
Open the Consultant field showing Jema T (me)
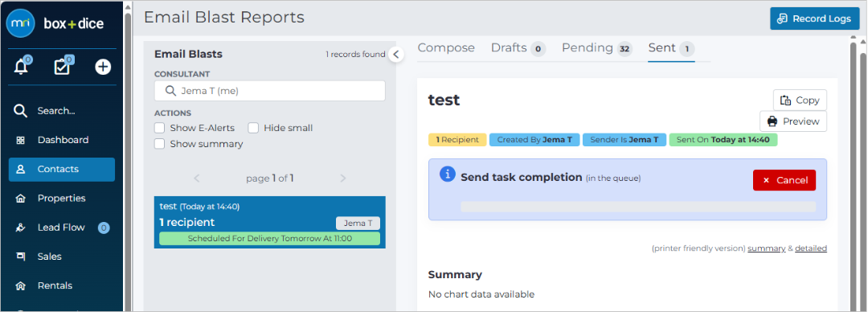269,91
